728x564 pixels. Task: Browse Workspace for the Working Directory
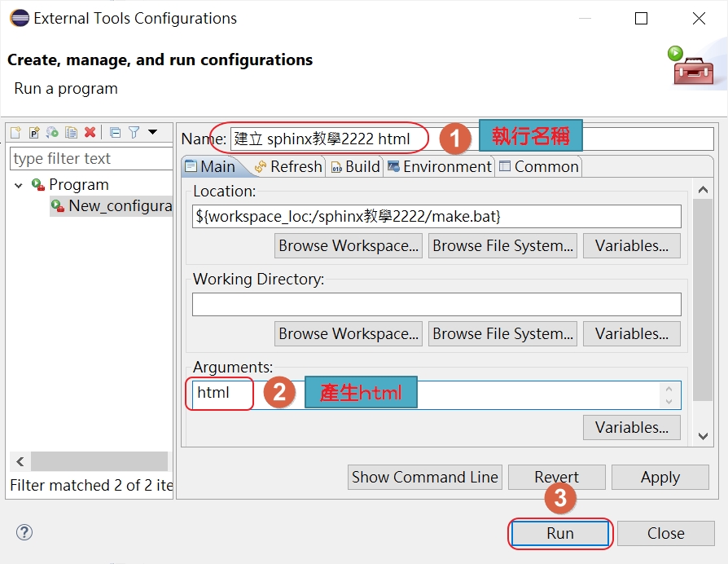[x=349, y=333]
